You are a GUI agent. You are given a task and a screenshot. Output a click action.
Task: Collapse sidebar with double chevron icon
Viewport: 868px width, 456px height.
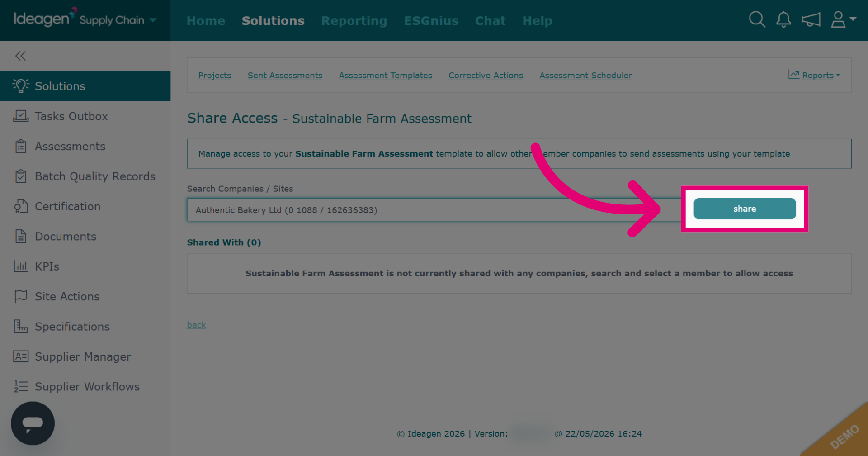(x=20, y=56)
